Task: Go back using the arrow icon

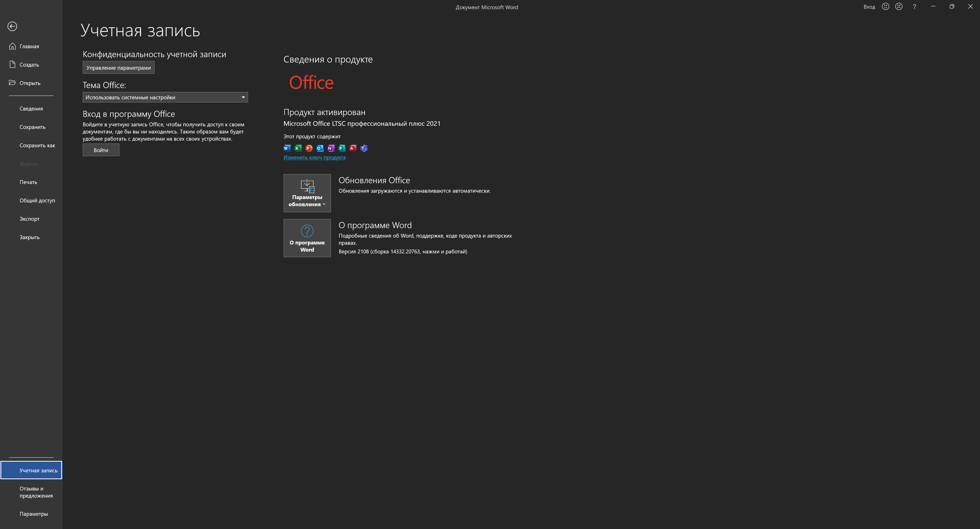Action: (x=12, y=26)
